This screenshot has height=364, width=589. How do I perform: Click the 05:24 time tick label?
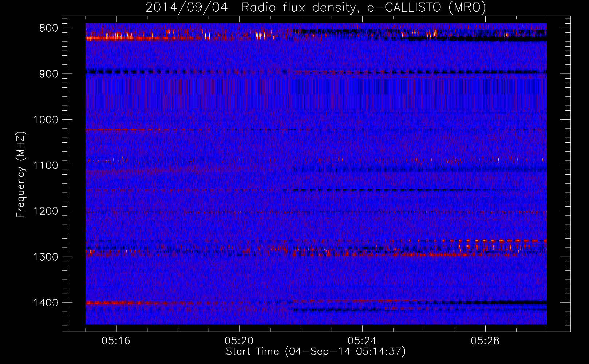(x=362, y=341)
